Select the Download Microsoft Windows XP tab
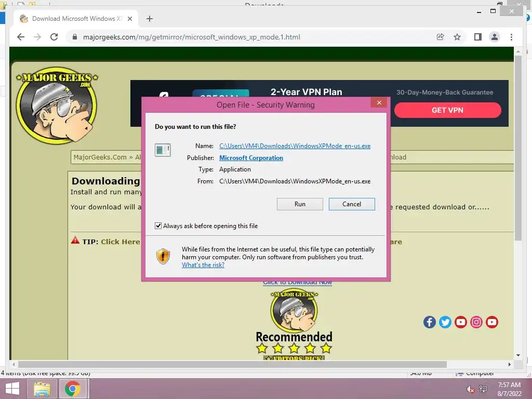The width and height of the screenshot is (532, 399). click(75, 19)
